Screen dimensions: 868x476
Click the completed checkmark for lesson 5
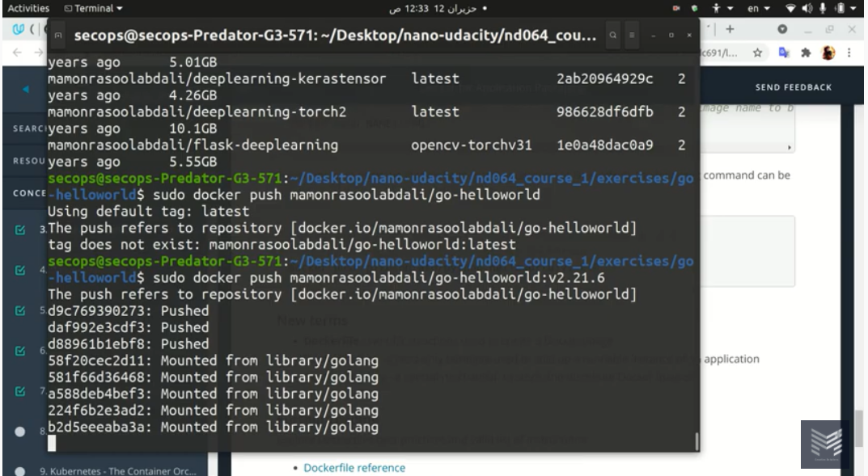[x=20, y=310]
